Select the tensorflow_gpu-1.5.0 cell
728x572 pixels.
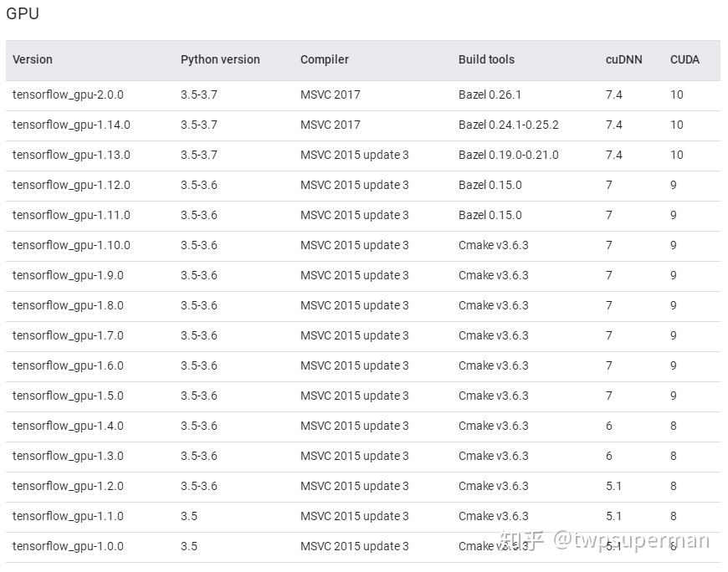pyautogui.click(x=68, y=396)
